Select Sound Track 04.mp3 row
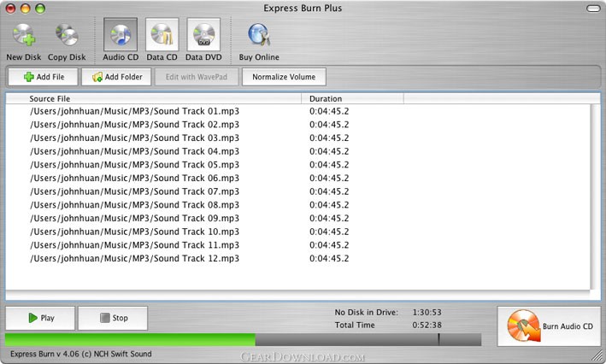The height and width of the screenshot is (364, 606). [x=297, y=151]
